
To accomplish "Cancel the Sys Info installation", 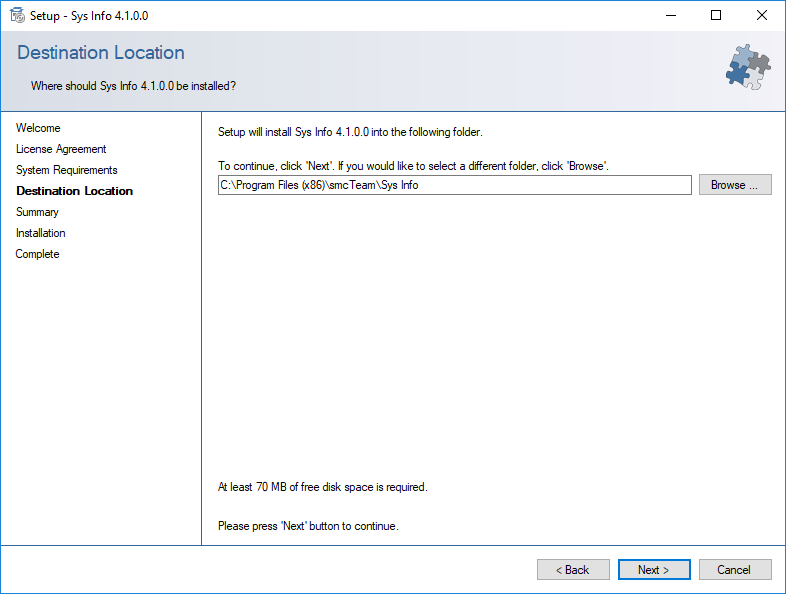I will coord(735,569).
